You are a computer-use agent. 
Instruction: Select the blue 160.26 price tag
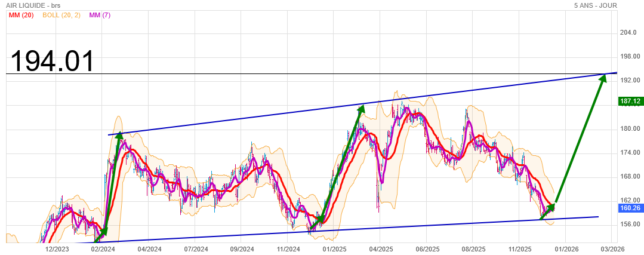point(630,208)
